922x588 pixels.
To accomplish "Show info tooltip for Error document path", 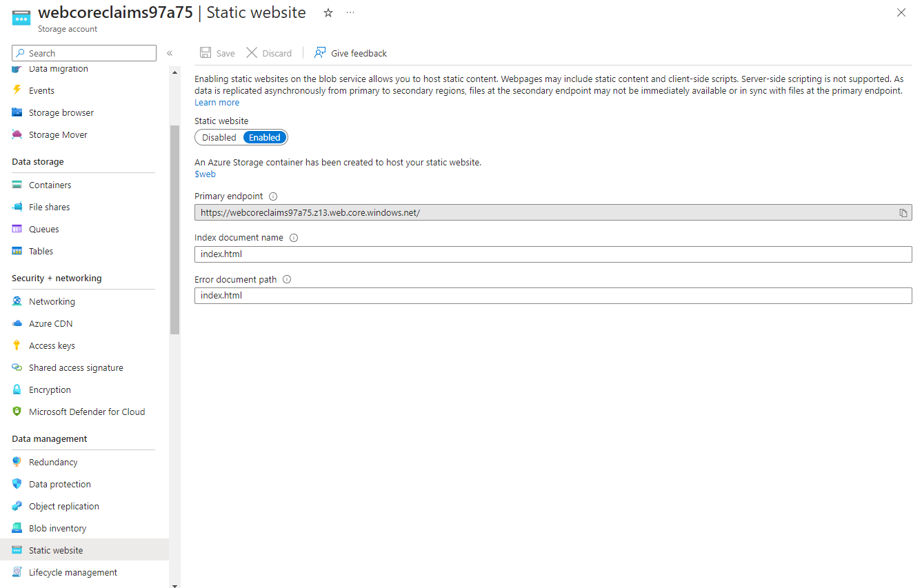I will (x=287, y=280).
